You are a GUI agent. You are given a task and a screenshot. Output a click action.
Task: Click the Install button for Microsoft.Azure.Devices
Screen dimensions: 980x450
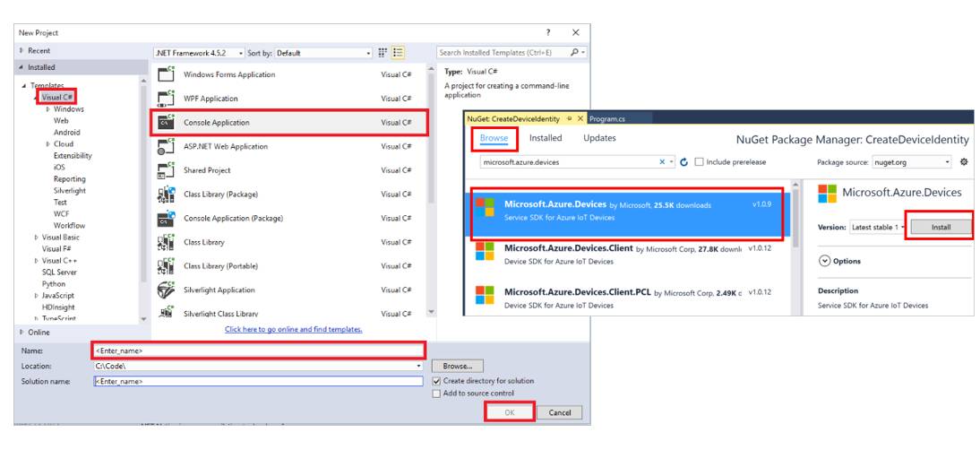coord(941,228)
